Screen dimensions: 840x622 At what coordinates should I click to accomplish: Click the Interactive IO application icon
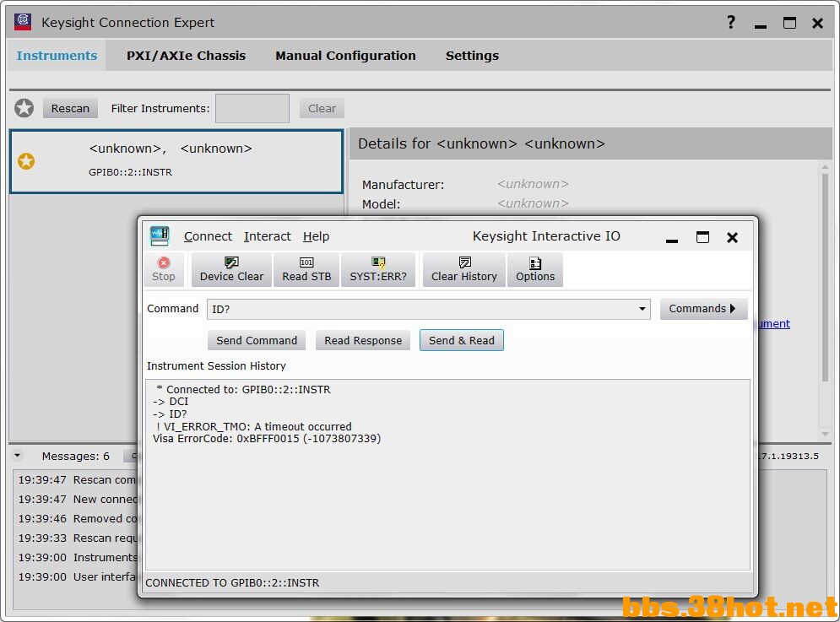[x=160, y=236]
